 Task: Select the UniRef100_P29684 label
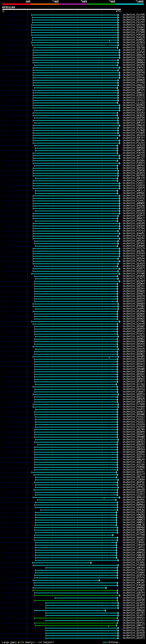coord(133,480)
